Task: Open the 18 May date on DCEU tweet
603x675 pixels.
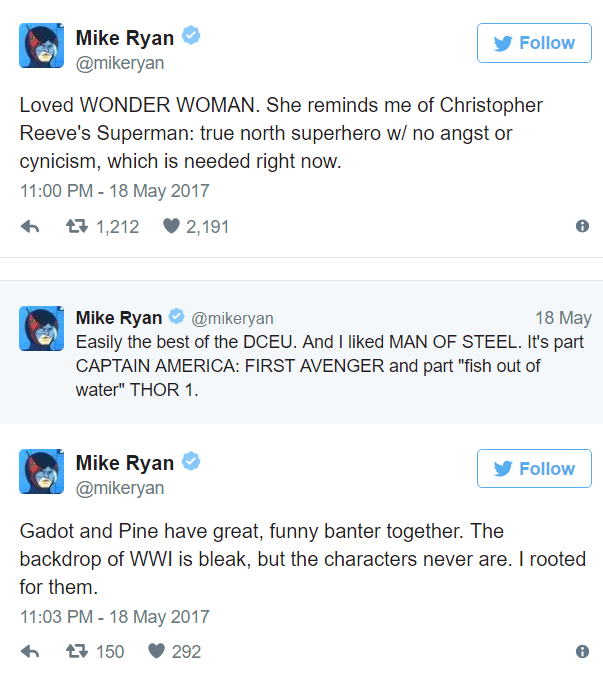Action: (x=563, y=318)
